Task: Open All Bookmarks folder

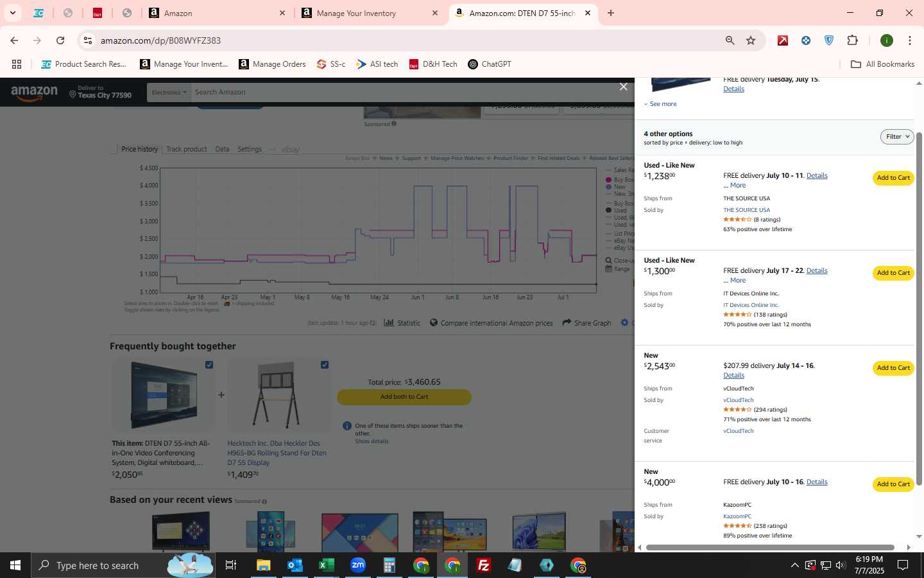Action: click(x=882, y=64)
